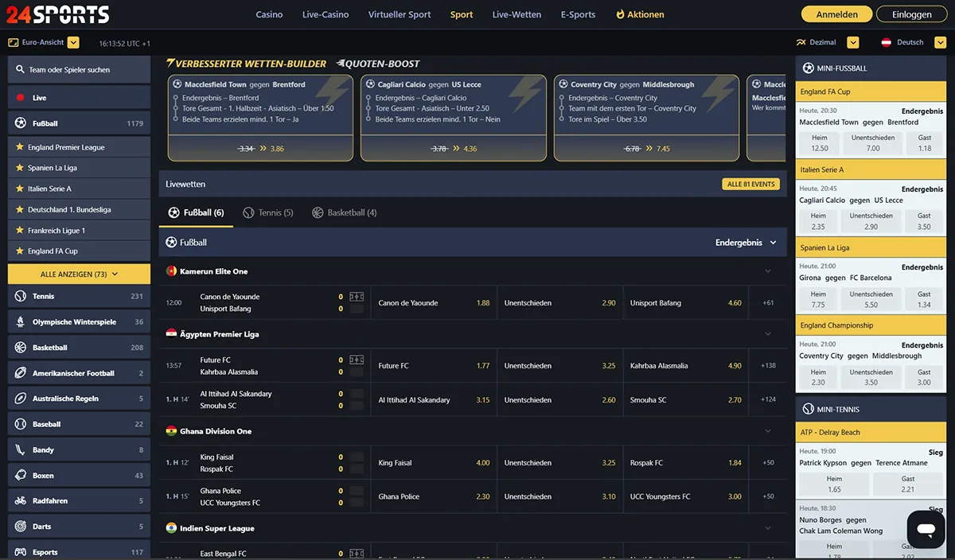Open the E-Sports menu item
955x560 pixels.
click(578, 14)
